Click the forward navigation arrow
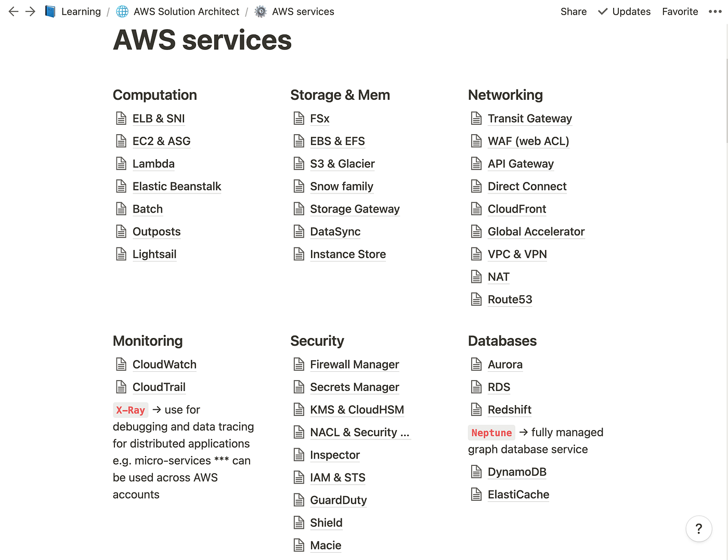Screen dimensions: 728x560 coord(31,11)
